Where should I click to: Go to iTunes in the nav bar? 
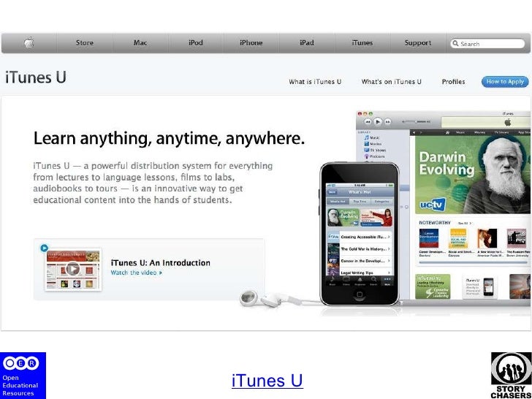[362, 42]
